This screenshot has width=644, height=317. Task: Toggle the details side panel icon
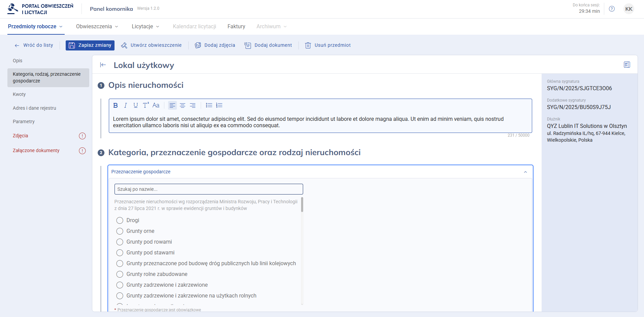626,65
